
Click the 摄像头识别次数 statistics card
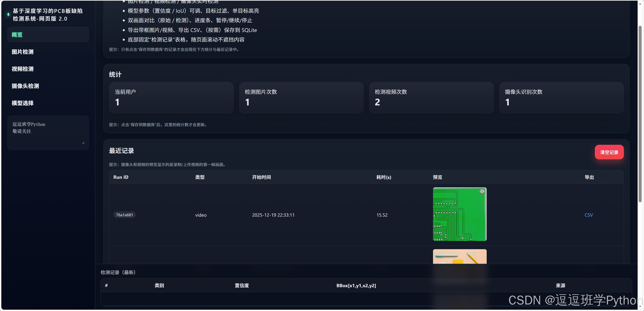(x=561, y=98)
